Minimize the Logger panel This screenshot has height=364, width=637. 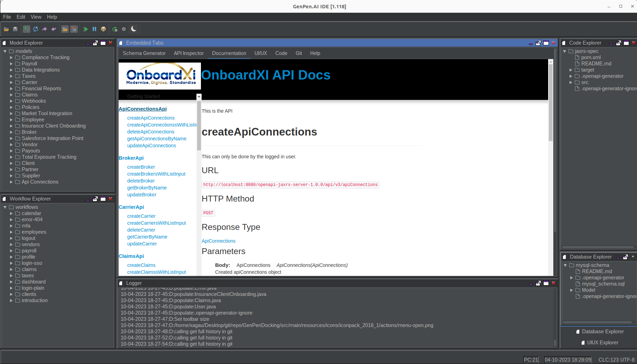click(x=531, y=284)
